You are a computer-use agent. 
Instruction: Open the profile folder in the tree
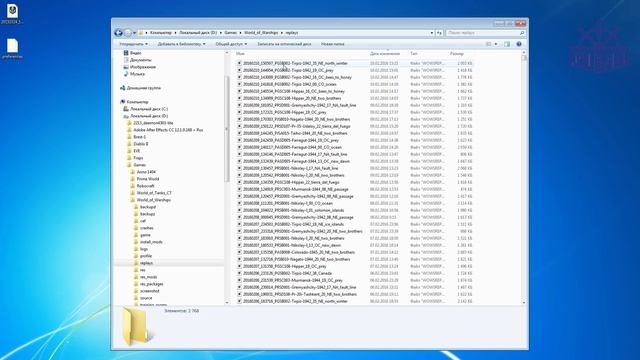[x=143, y=256]
